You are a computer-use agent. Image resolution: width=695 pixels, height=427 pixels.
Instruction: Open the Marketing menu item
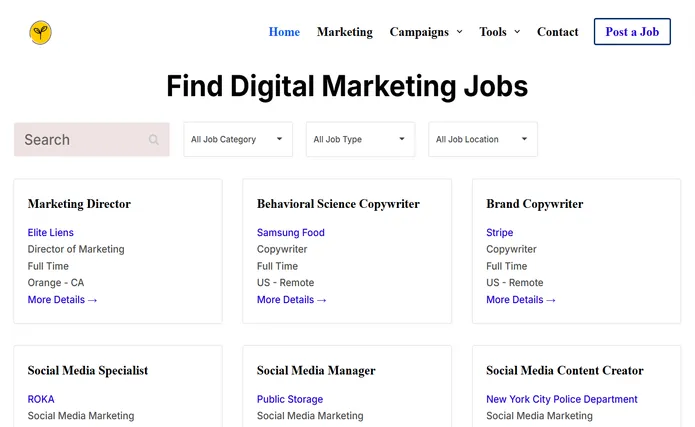(345, 32)
